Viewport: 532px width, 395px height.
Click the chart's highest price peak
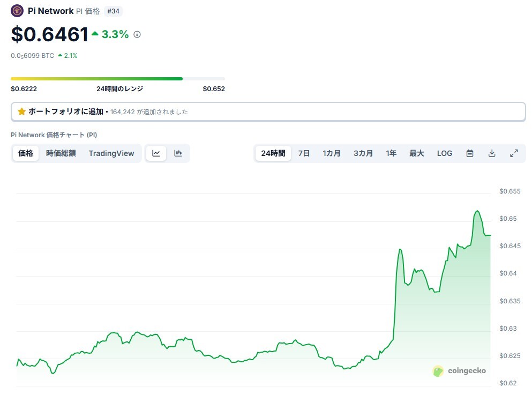tap(477, 211)
